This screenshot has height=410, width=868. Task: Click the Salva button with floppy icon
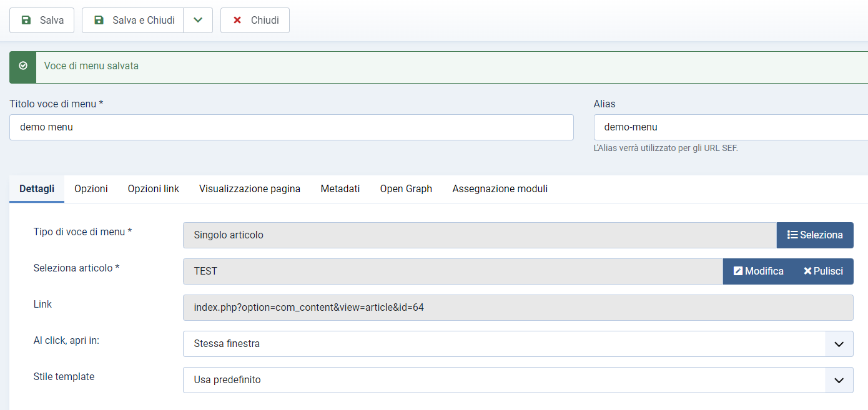pyautogui.click(x=42, y=20)
